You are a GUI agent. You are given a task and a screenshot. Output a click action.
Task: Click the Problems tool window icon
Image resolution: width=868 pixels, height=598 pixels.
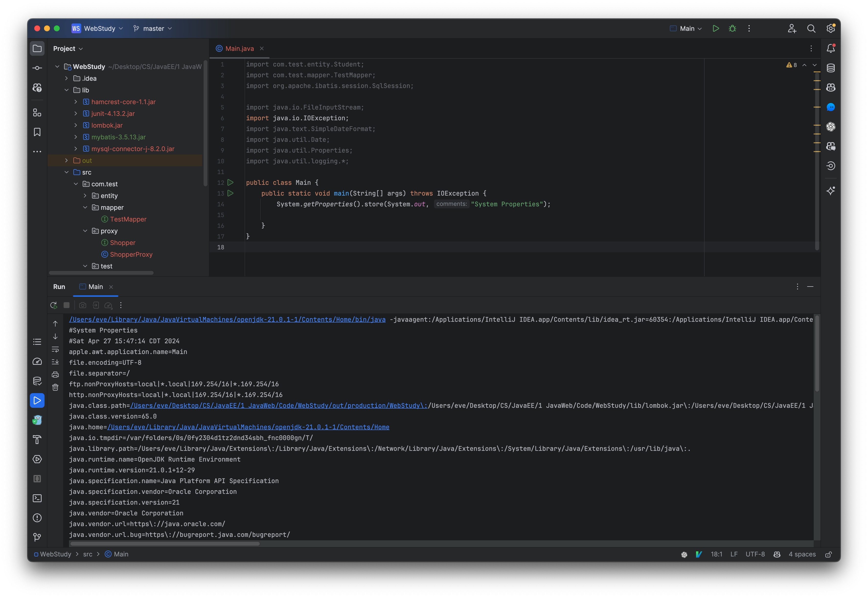(x=37, y=518)
